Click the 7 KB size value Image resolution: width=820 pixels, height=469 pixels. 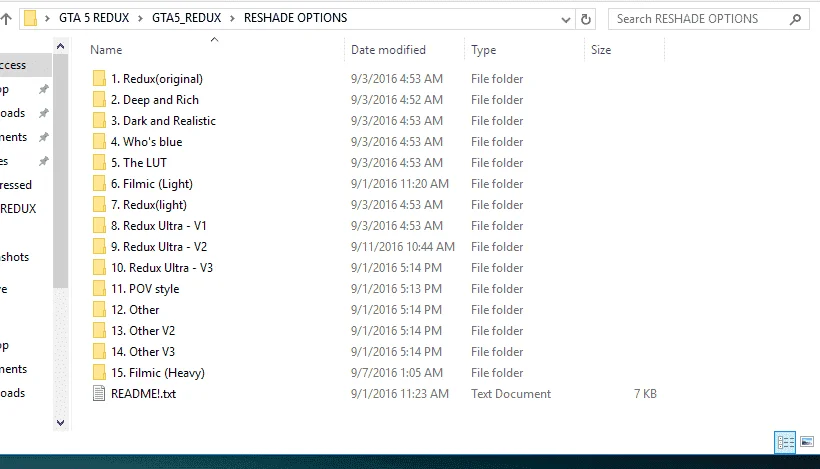tap(645, 394)
